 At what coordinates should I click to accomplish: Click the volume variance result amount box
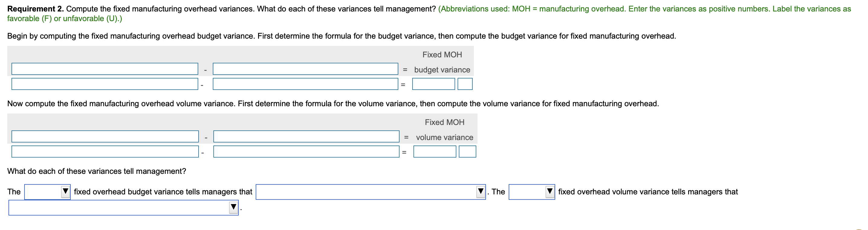(435, 152)
